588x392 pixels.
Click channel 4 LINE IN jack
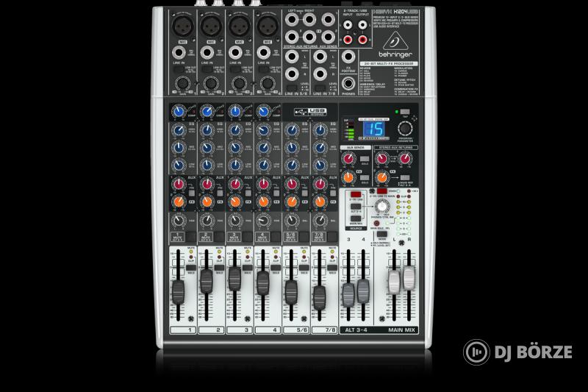click(x=264, y=53)
